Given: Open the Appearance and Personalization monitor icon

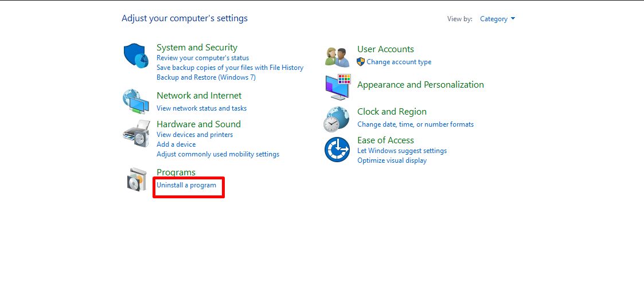Looking at the screenshot, I should (x=338, y=87).
